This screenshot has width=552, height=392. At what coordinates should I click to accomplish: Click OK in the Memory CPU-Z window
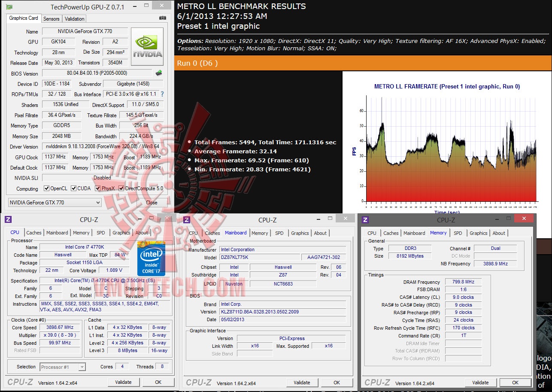[x=515, y=383]
